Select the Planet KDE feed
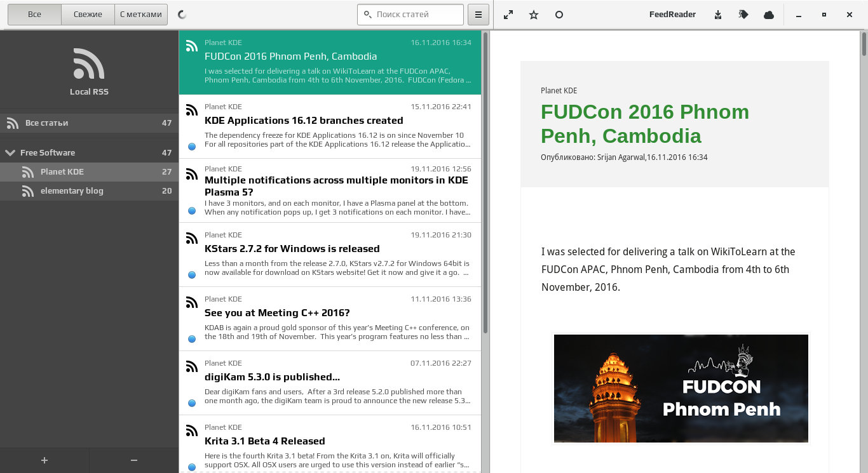 [x=89, y=172]
